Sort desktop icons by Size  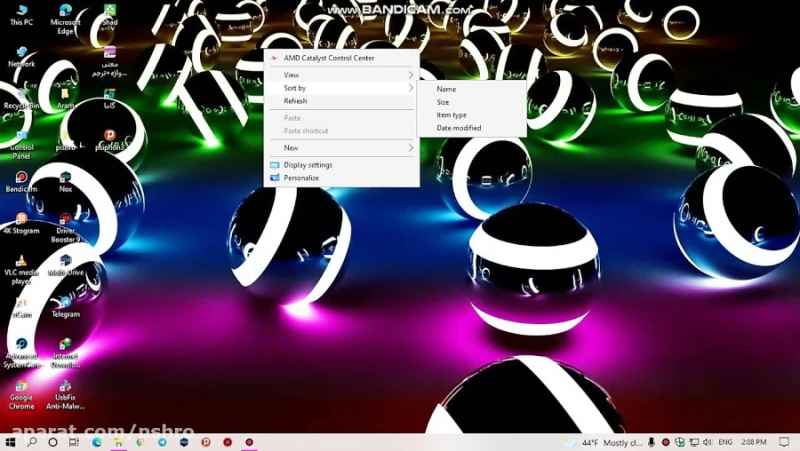pos(472,102)
